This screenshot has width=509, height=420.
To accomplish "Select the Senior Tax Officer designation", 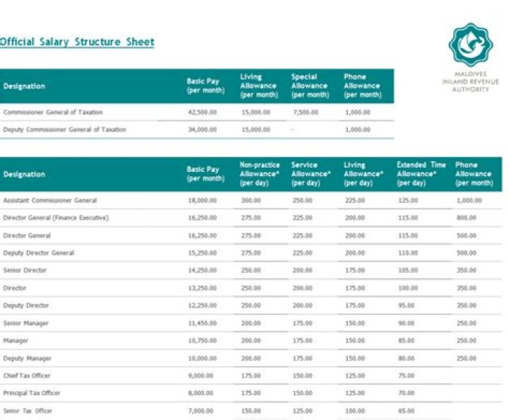I will point(28,411).
